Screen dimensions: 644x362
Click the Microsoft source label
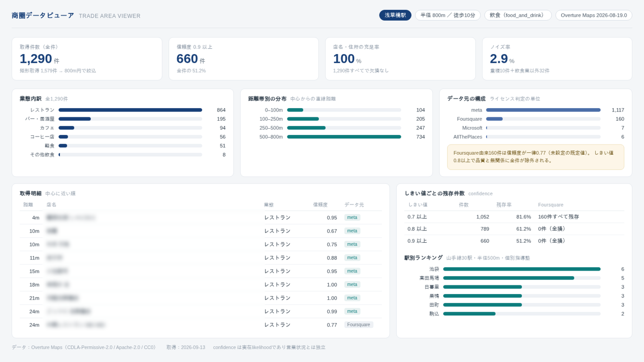point(472,128)
